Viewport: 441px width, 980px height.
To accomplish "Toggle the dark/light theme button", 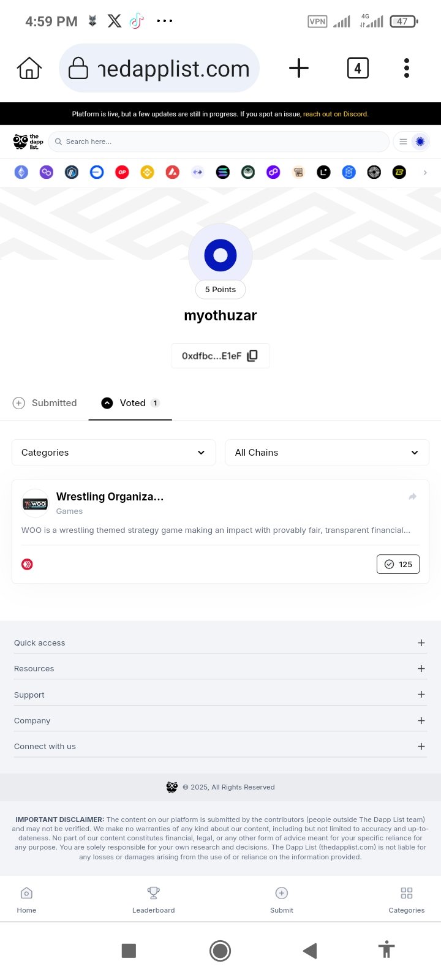I will tap(420, 141).
